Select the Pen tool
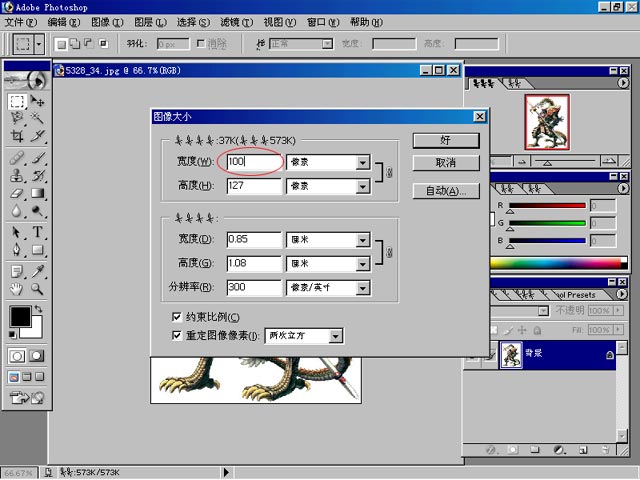Screen dimensions: 640x480 17,249
